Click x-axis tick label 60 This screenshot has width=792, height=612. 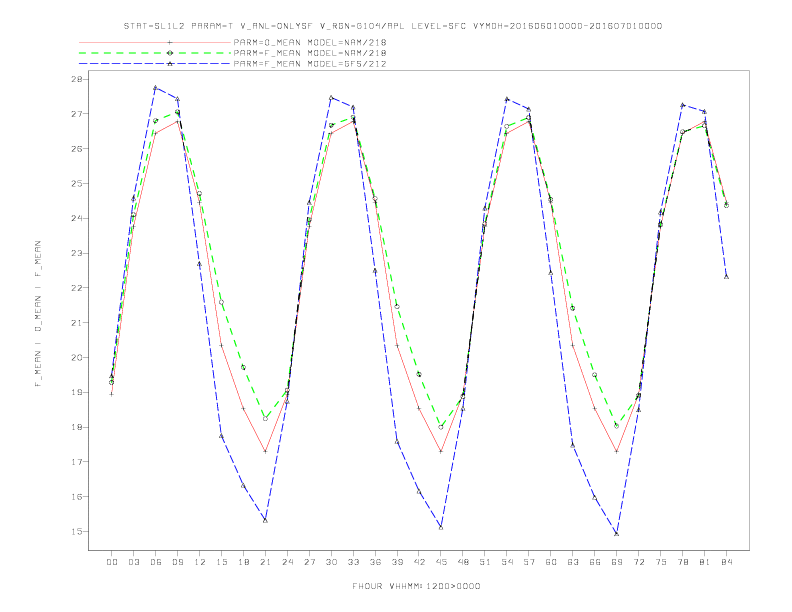point(551,562)
